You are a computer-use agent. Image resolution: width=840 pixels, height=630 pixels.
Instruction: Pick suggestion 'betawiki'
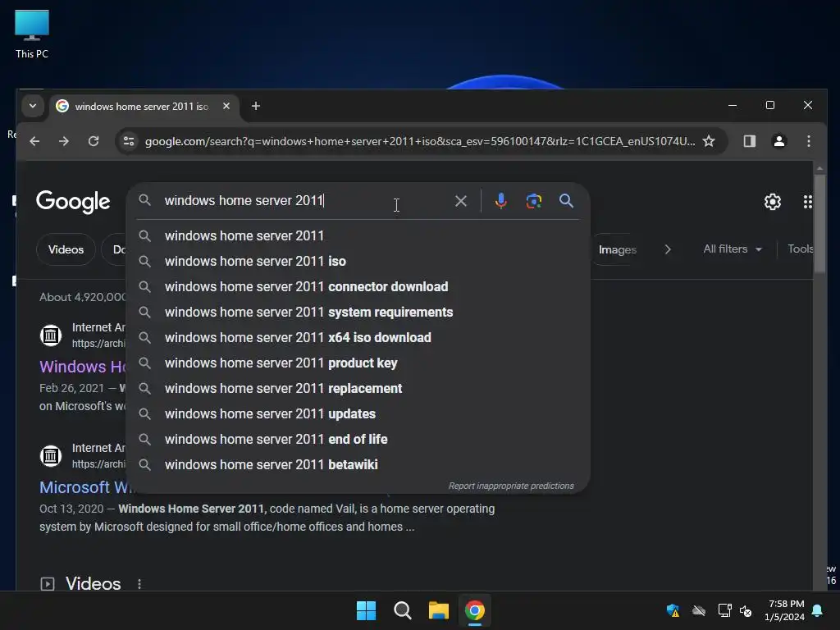click(x=358, y=465)
